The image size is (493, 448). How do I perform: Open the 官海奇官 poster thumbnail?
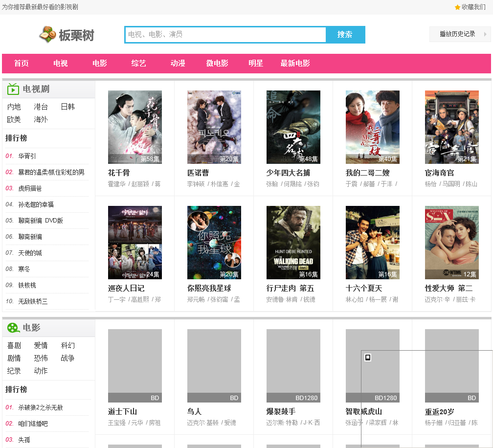(452, 127)
